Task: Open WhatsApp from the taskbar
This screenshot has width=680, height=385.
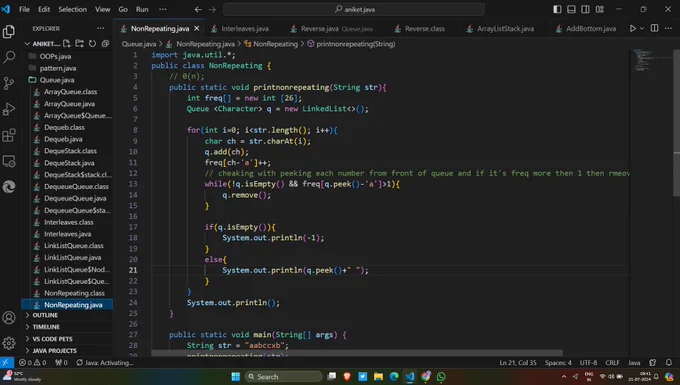Action: tap(441, 376)
